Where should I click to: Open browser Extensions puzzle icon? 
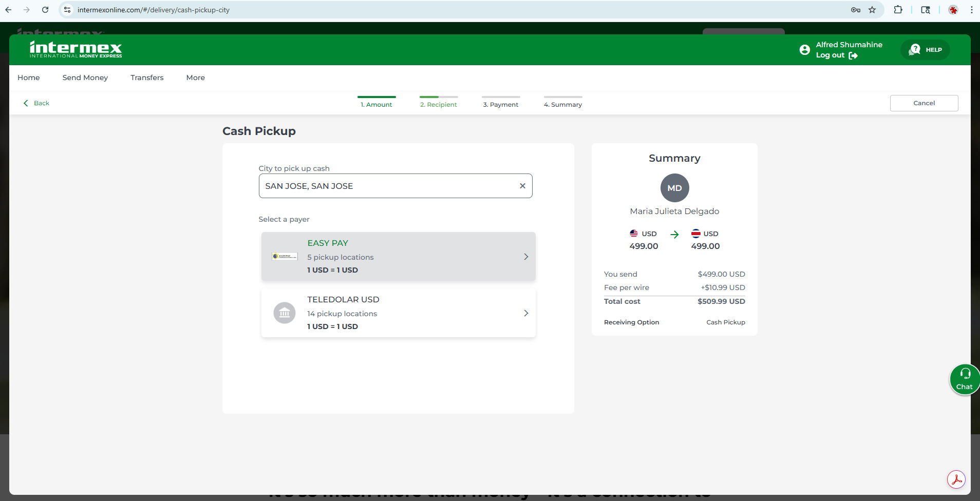point(898,10)
